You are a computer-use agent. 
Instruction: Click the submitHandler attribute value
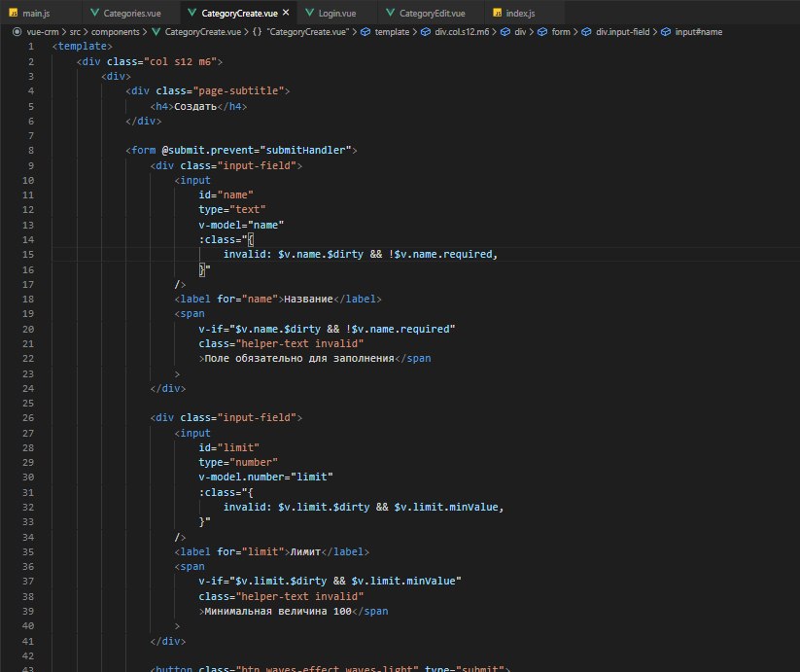pyautogui.click(x=305, y=151)
